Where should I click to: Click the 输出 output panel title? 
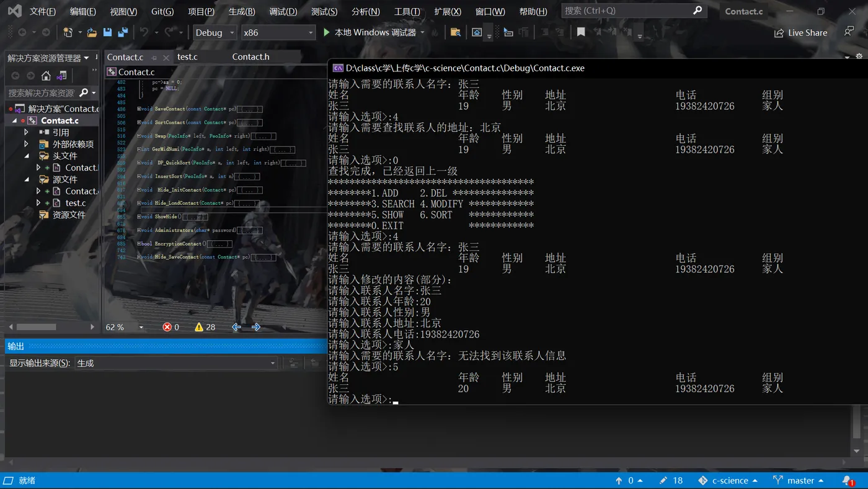click(x=16, y=346)
